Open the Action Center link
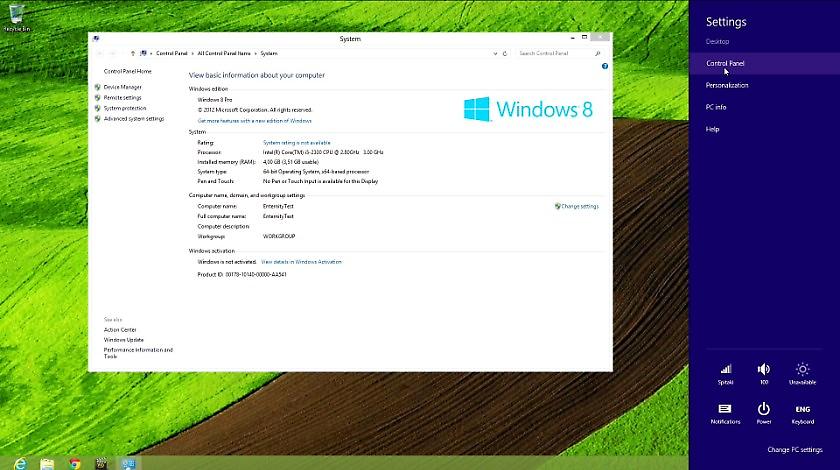The height and width of the screenshot is (470, 840). pyautogui.click(x=120, y=330)
